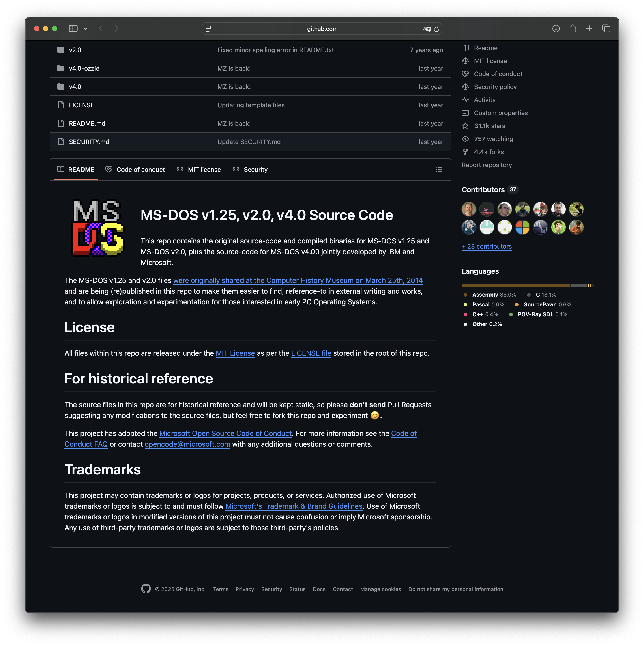Viewport: 644px width, 646px height.
Task: Toggle the Safari sidebar button
Action: click(73, 29)
